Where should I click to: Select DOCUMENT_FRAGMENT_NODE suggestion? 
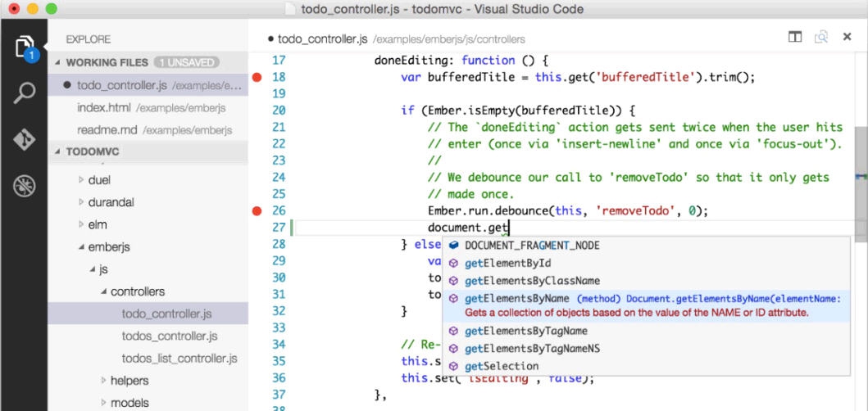pyautogui.click(x=646, y=246)
